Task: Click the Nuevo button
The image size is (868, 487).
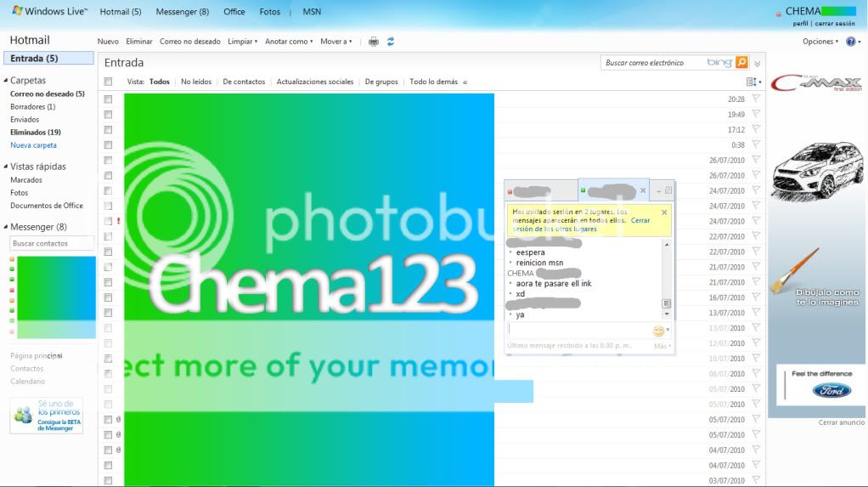Action: pyautogui.click(x=108, y=42)
